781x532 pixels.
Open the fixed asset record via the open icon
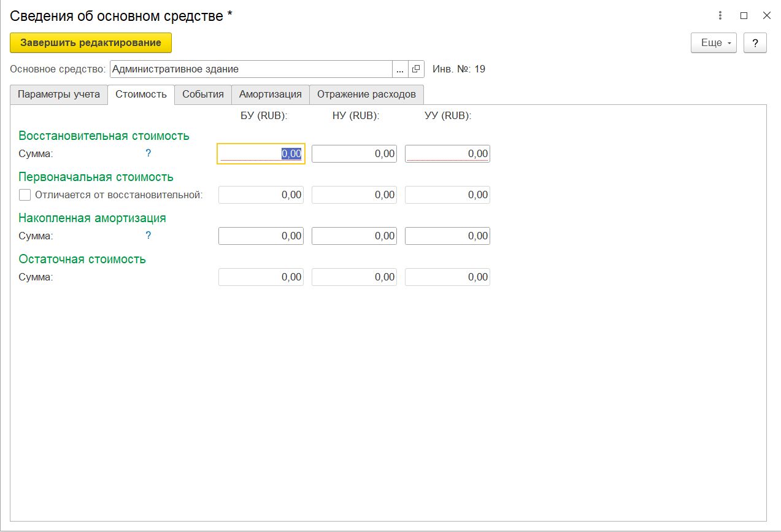[x=416, y=69]
